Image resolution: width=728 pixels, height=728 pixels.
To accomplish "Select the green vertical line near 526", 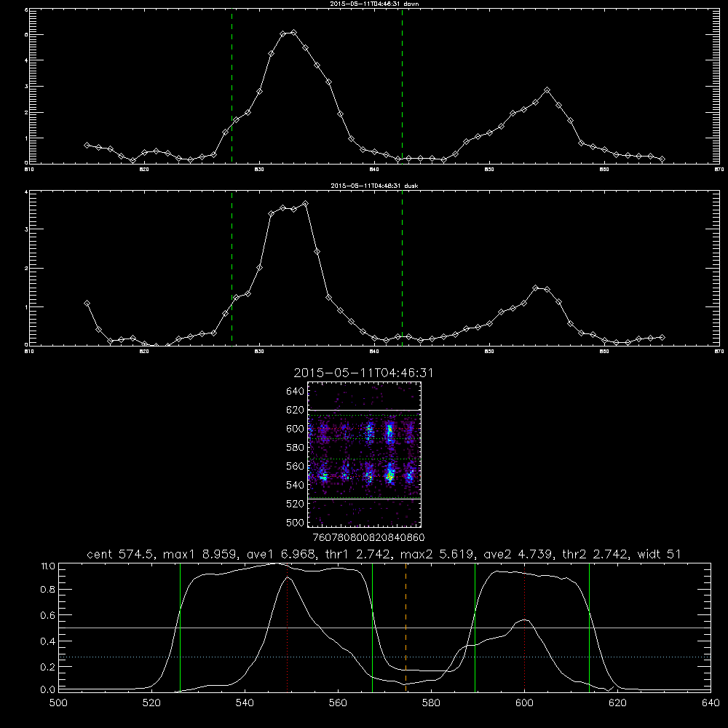I will [x=180, y=627].
